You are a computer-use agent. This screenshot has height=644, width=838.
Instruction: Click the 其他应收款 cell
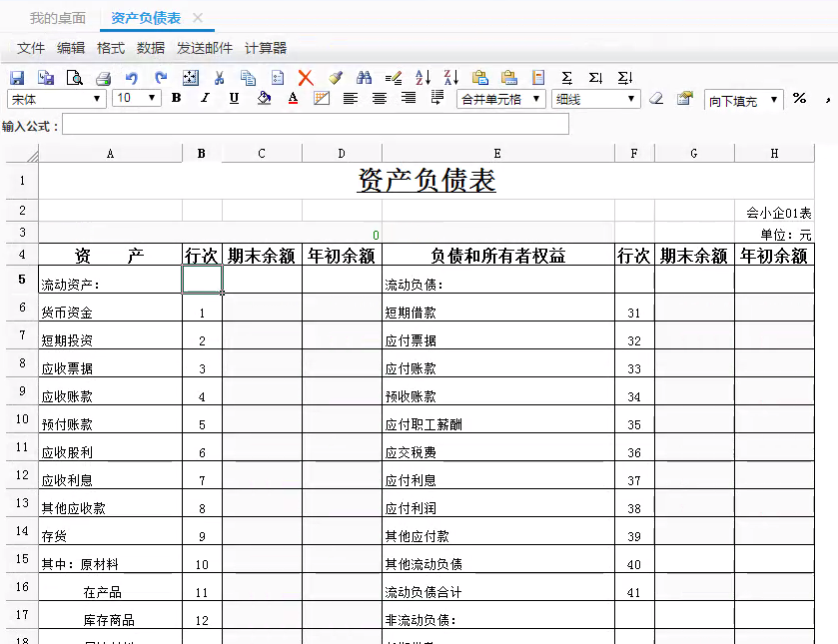point(110,503)
